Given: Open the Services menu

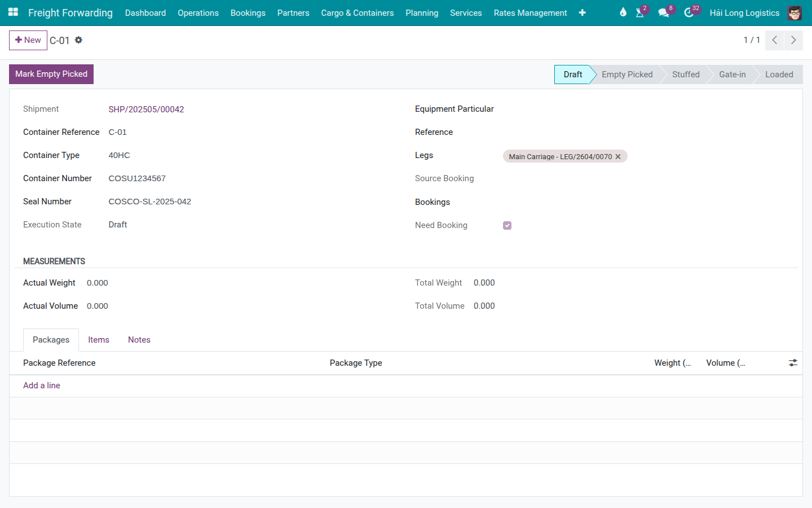Looking at the screenshot, I should point(466,12).
